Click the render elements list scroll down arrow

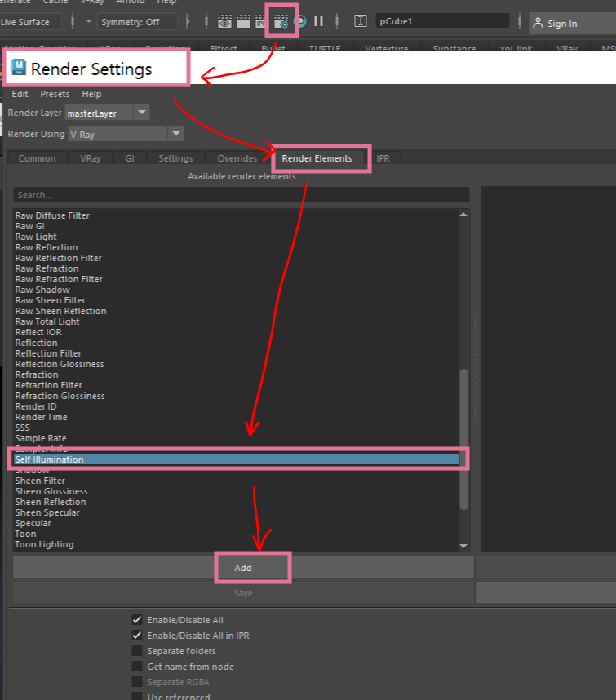463,546
